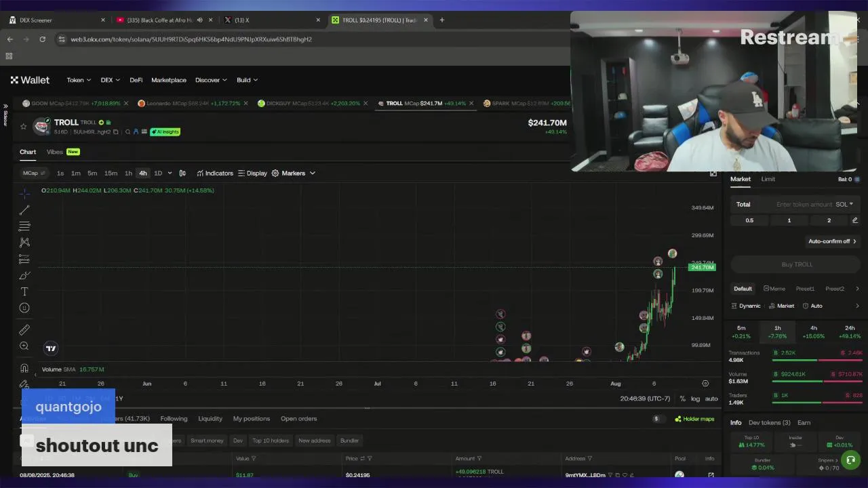Screen dimensions: 868x488
Task: Expand the collapsed left sidebar
Action: (x=5, y=114)
